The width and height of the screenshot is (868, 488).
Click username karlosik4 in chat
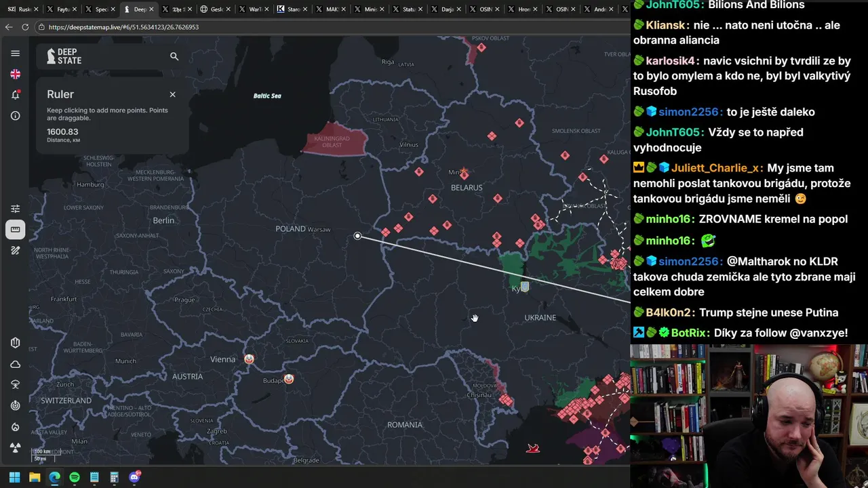(x=670, y=60)
